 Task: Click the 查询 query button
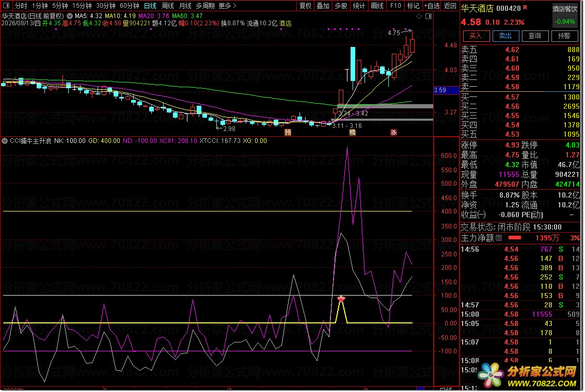[534, 36]
